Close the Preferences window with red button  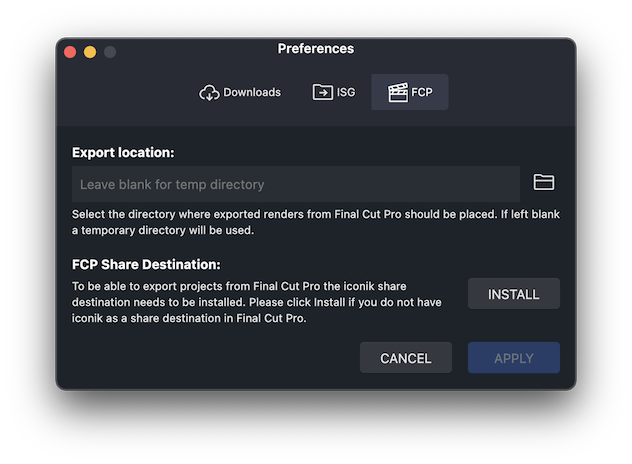tap(70, 52)
